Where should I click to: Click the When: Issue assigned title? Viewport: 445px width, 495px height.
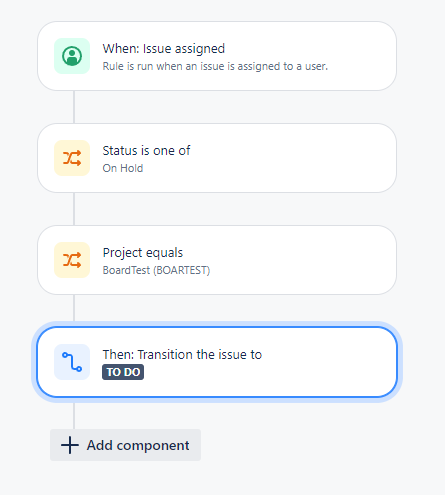(x=164, y=49)
